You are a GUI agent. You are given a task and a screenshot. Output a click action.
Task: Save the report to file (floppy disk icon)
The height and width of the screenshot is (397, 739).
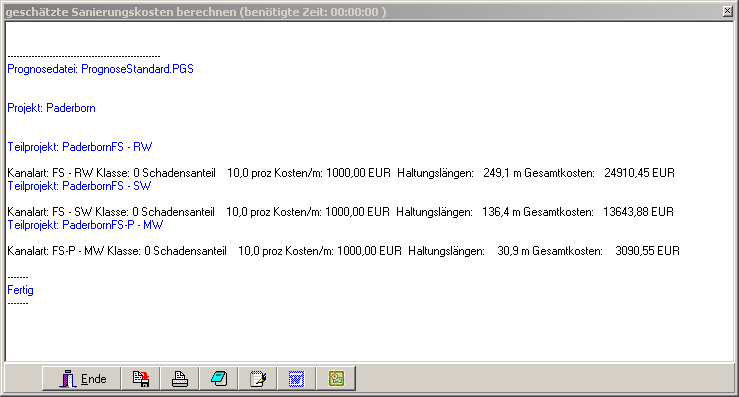pos(140,379)
